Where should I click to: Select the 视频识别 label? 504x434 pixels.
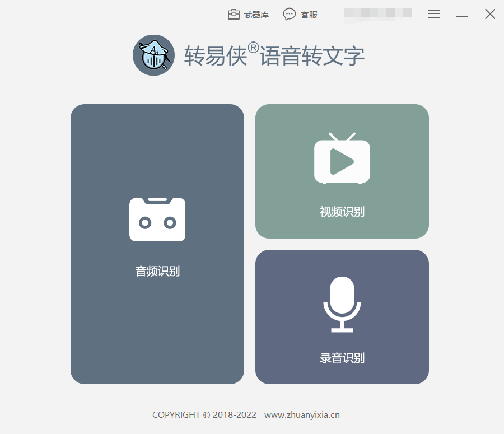pos(342,212)
